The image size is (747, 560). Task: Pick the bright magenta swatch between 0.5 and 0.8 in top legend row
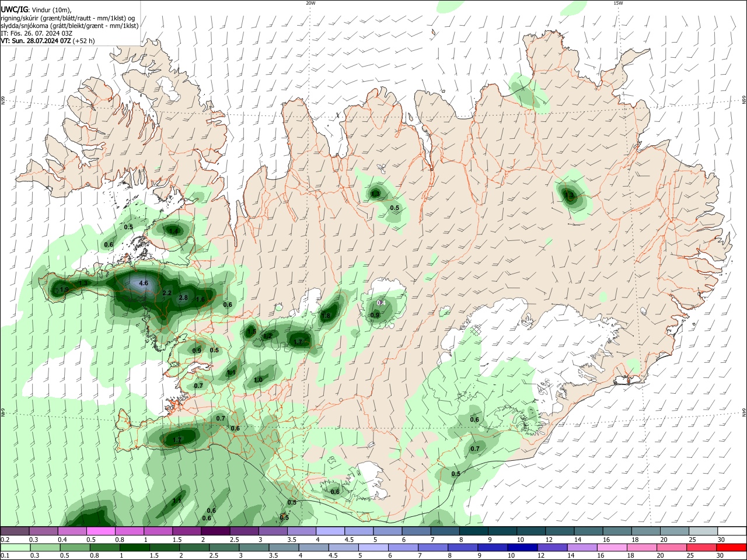click(x=100, y=531)
